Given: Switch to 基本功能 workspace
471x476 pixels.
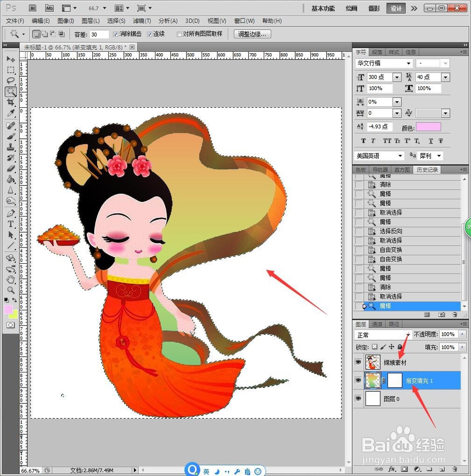Looking at the screenshot, I should click(323, 8).
